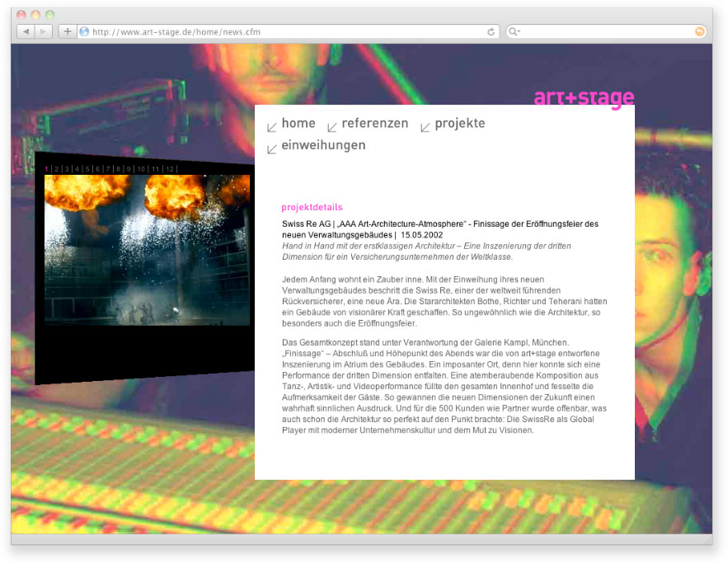The width and height of the screenshot is (728, 564).
Task: Click the magnifier icon in search field
Action: click(514, 31)
